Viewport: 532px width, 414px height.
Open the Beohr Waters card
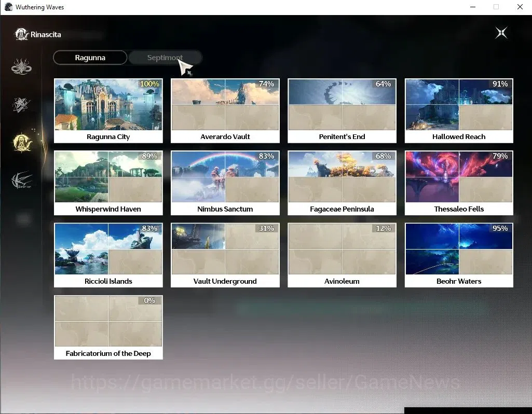(x=459, y=255)
